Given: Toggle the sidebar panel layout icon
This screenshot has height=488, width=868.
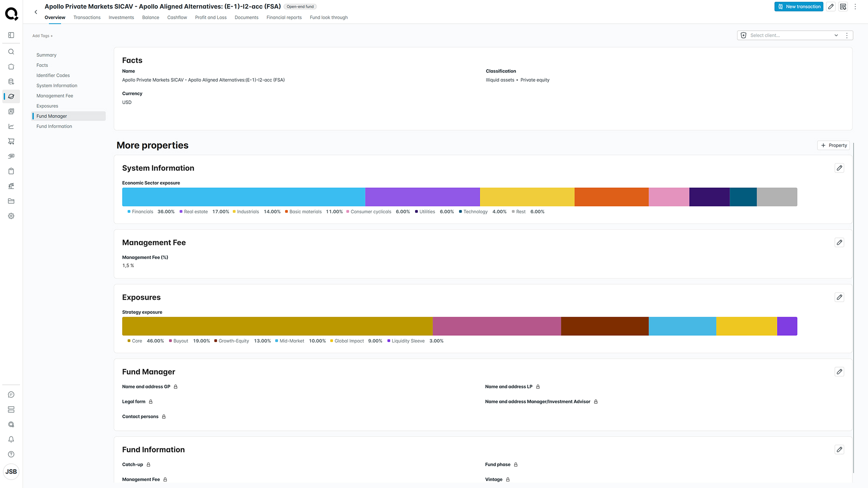Looking at the screenshot, I should pyautogui.click(x=11, y=35).
